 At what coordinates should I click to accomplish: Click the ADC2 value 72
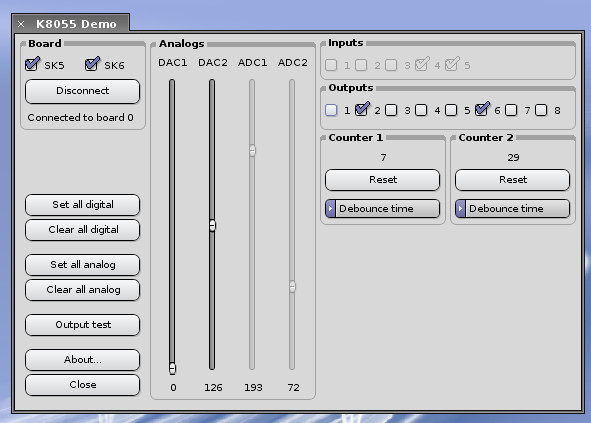[x=293, y=388]
